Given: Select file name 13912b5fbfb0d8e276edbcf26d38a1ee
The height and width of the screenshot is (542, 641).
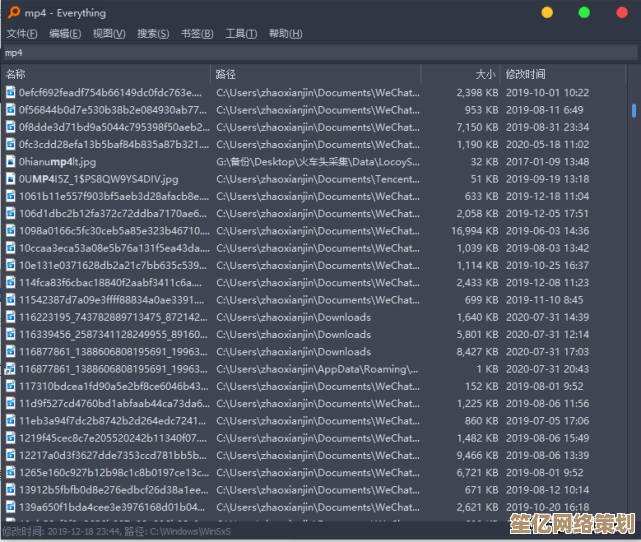Looking at the screenshot, I should [114, 490].
